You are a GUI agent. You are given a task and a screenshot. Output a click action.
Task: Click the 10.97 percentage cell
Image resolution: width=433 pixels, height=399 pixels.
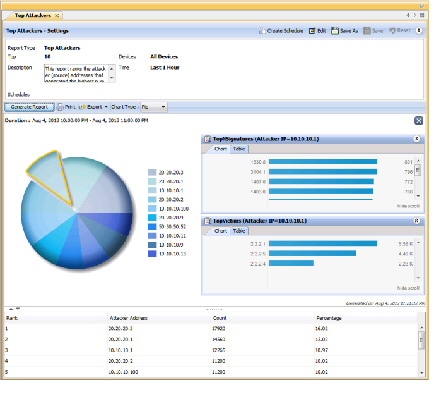tap(322, 350)
